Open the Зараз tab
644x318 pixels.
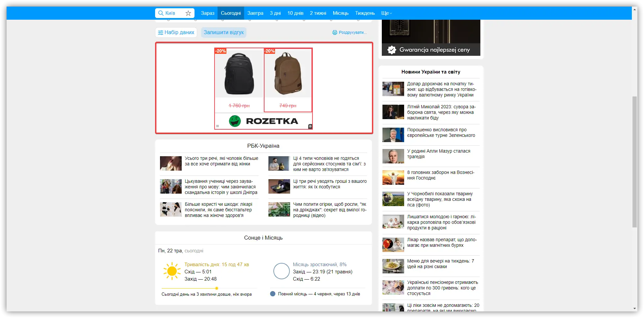208,13
